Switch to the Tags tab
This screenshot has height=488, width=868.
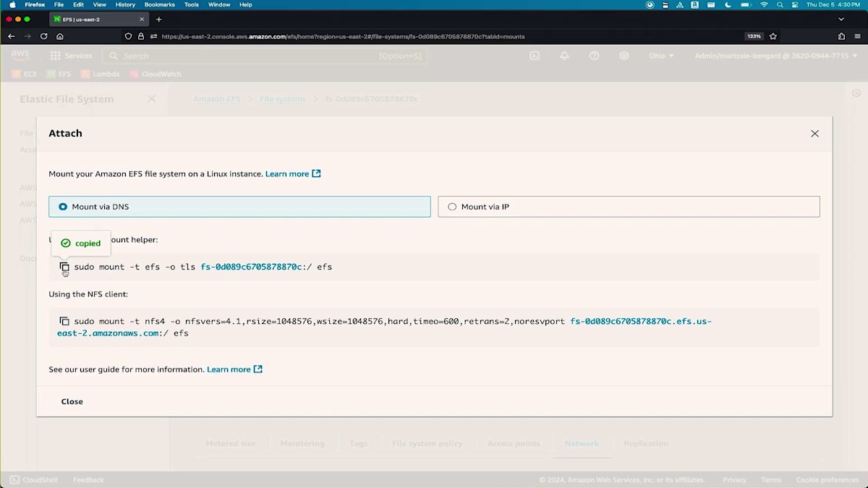click(x=359, y=444)
